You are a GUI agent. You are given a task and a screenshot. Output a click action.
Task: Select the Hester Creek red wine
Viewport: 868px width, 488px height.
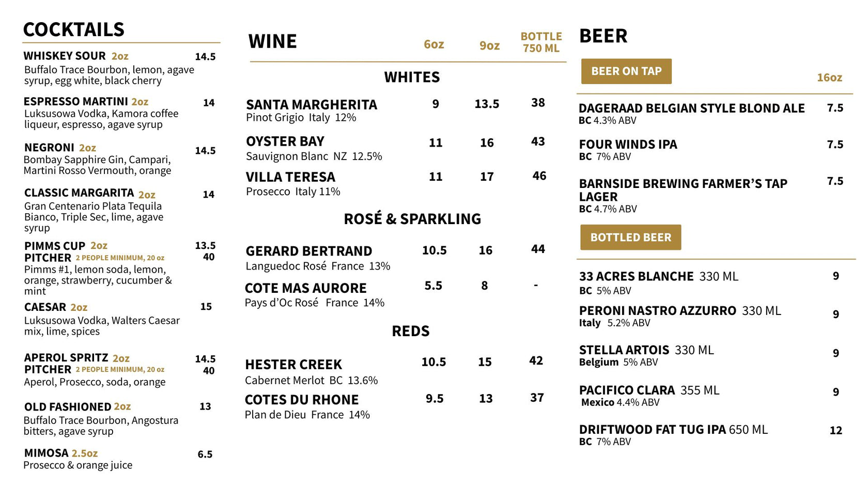(x=293, y=365)
